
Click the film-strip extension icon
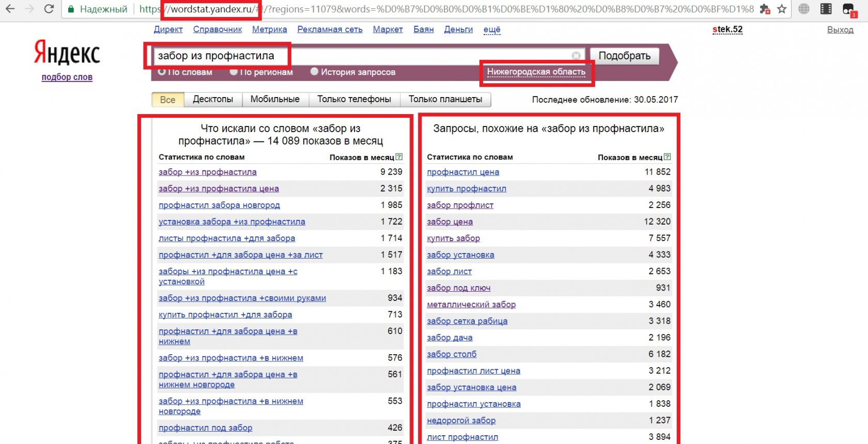pos(826,9)
